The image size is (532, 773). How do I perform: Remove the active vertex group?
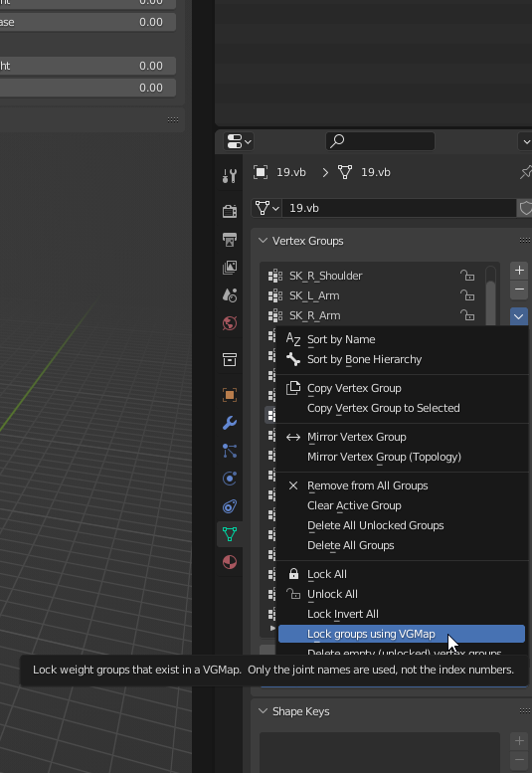tap(519, 290)
